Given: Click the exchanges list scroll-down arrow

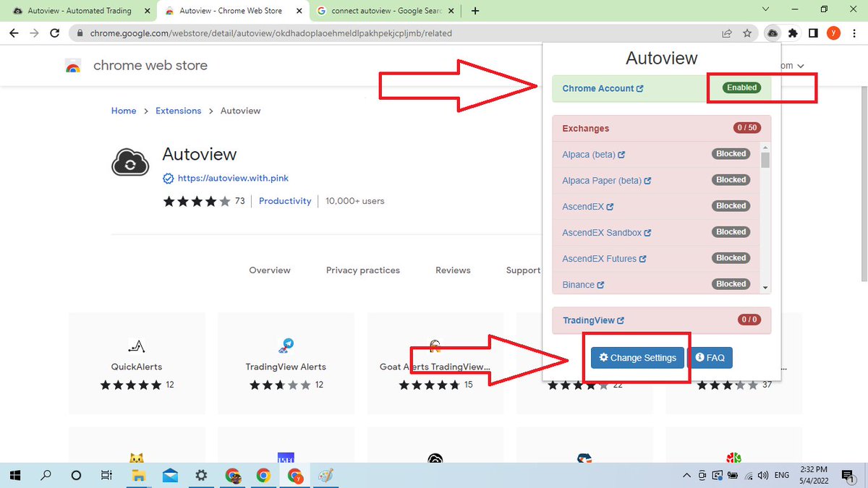Looking at the screenshot, I should coord(765,288).
